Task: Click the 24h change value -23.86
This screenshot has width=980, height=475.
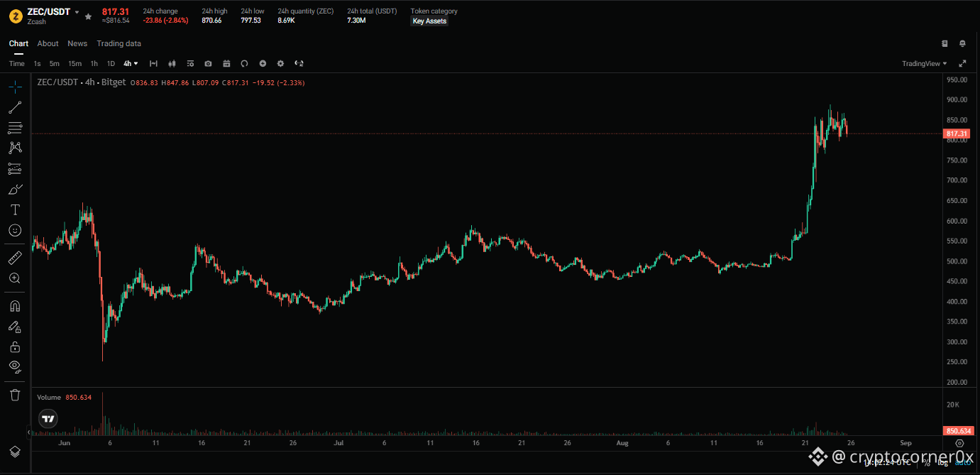Action: coord(165,21)
